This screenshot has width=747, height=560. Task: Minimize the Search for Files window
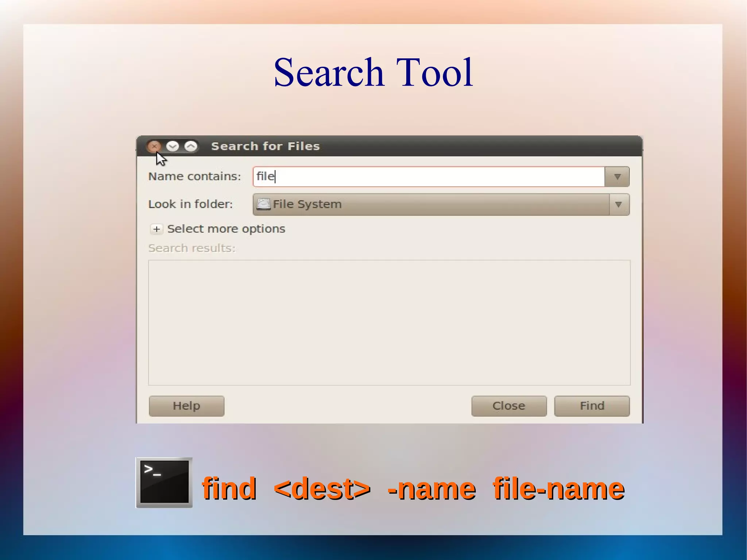173,146
